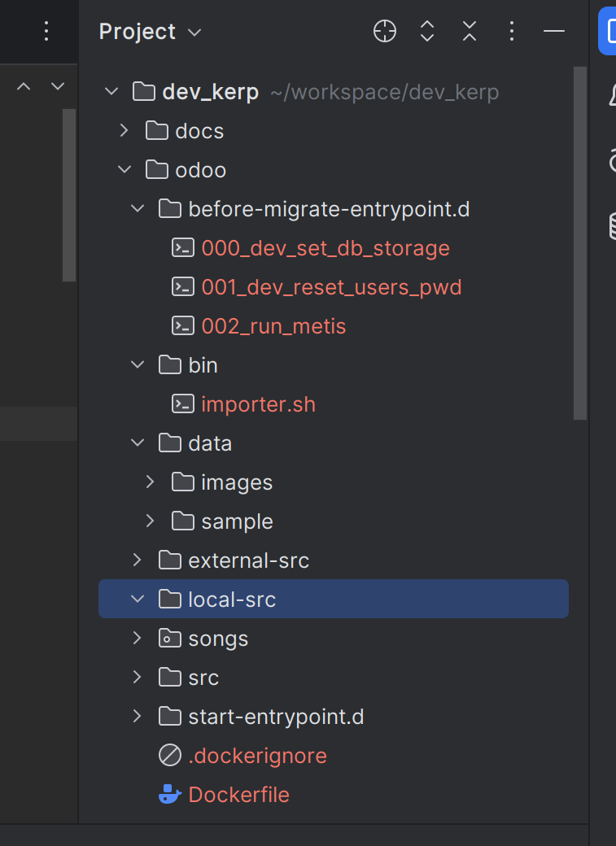Expand the external-src folder
The image size is (616, 846).
pyautogui.click(x=138, y=560)
